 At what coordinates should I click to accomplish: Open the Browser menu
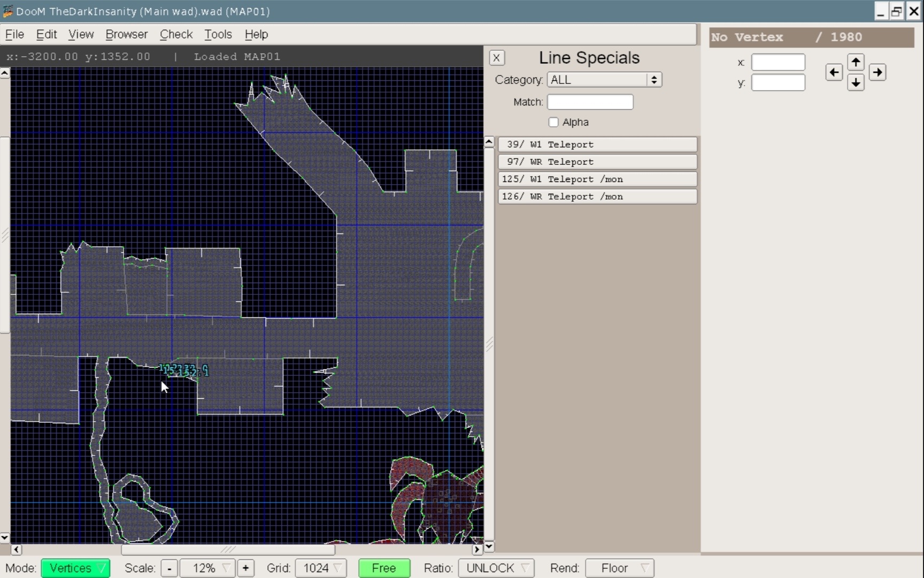click(126, 34)
